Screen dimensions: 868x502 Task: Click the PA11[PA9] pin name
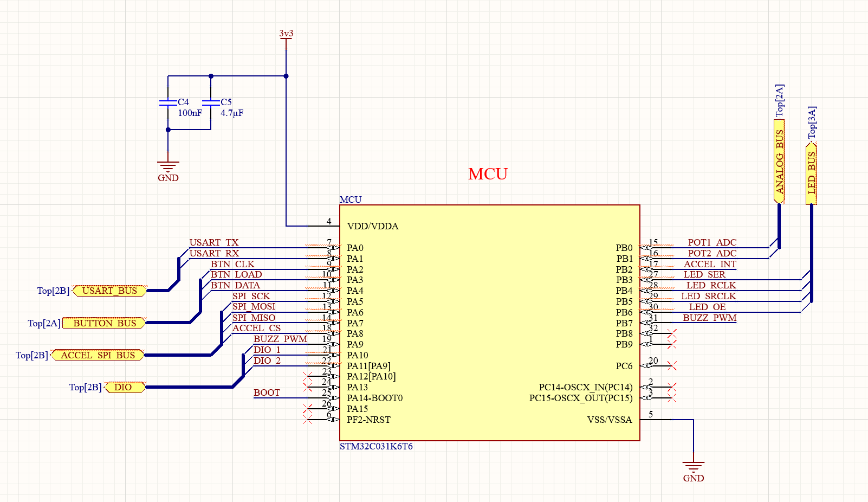pos(369,366)
